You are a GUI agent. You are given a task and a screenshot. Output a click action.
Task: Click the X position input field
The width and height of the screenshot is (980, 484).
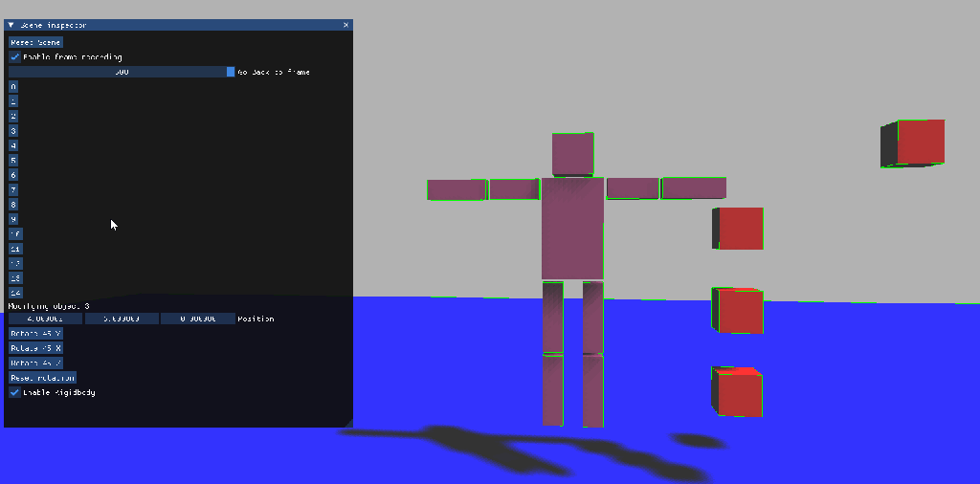[x=45, y=319]
